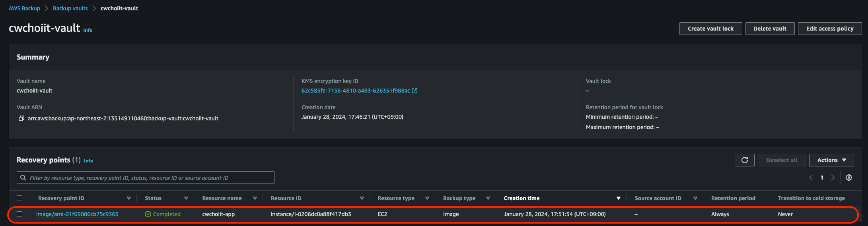Click Delete vault button
Screen dimensions: 868x226
point(770,29)
